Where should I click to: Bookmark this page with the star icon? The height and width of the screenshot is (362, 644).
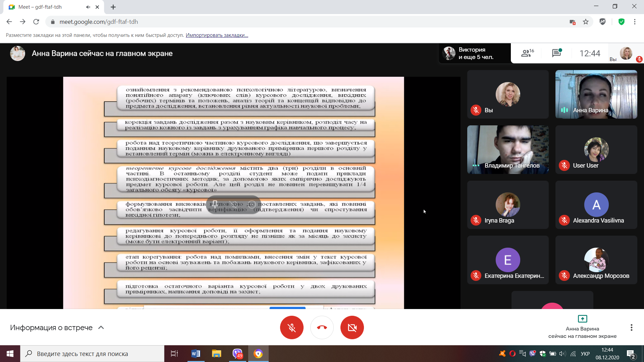(x=586, y=22)
